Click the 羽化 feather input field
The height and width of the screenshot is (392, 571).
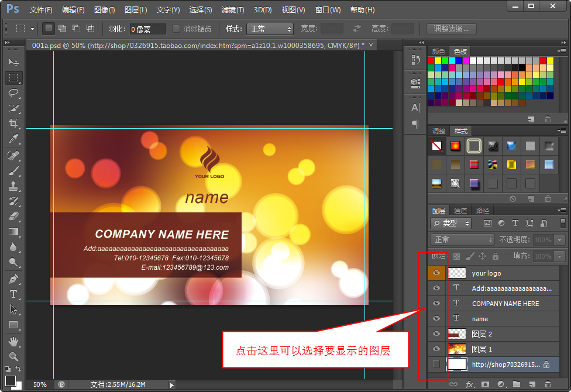coord(147,29)
